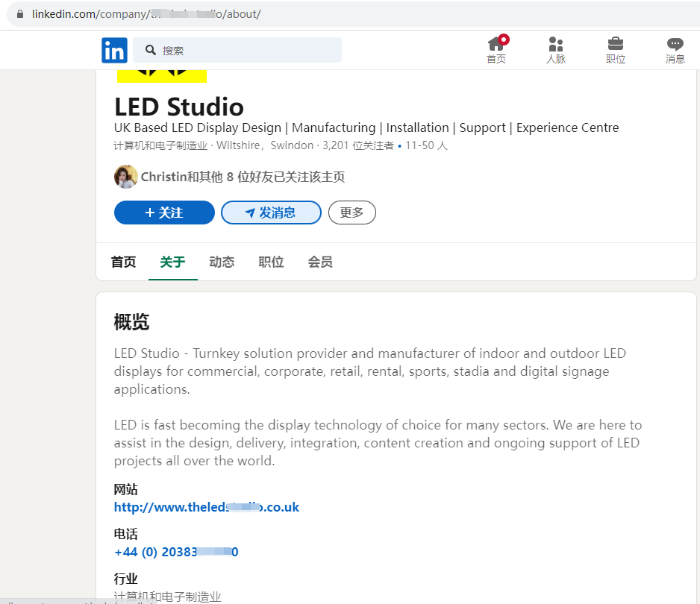Open Christin和其他 8 位好友 followers link
This screenshot has width=700, height=604.
[x=243, y=177]
